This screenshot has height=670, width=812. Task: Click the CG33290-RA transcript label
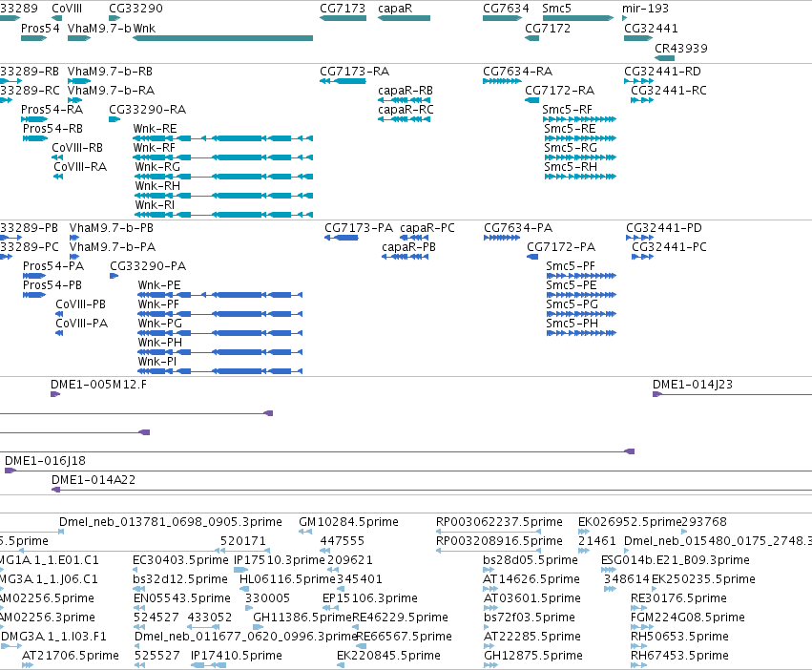pos(147,110)
